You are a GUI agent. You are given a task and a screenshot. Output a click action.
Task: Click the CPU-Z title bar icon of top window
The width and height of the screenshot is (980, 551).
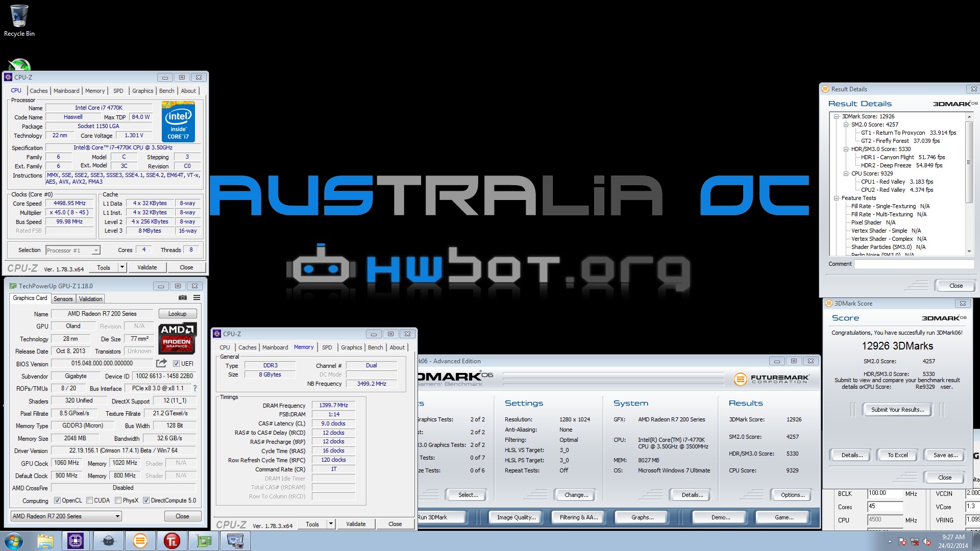point(8,77)
